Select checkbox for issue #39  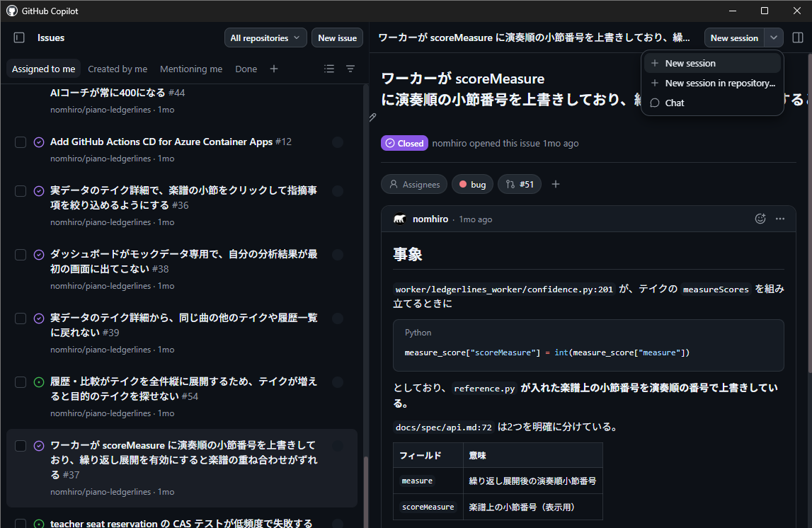click(21, 318)
